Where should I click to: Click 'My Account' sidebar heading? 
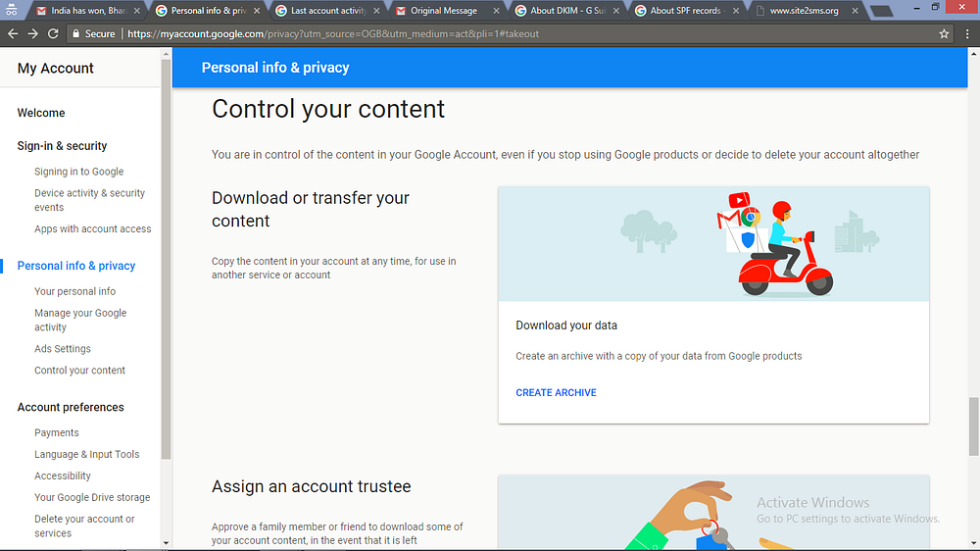56,69
